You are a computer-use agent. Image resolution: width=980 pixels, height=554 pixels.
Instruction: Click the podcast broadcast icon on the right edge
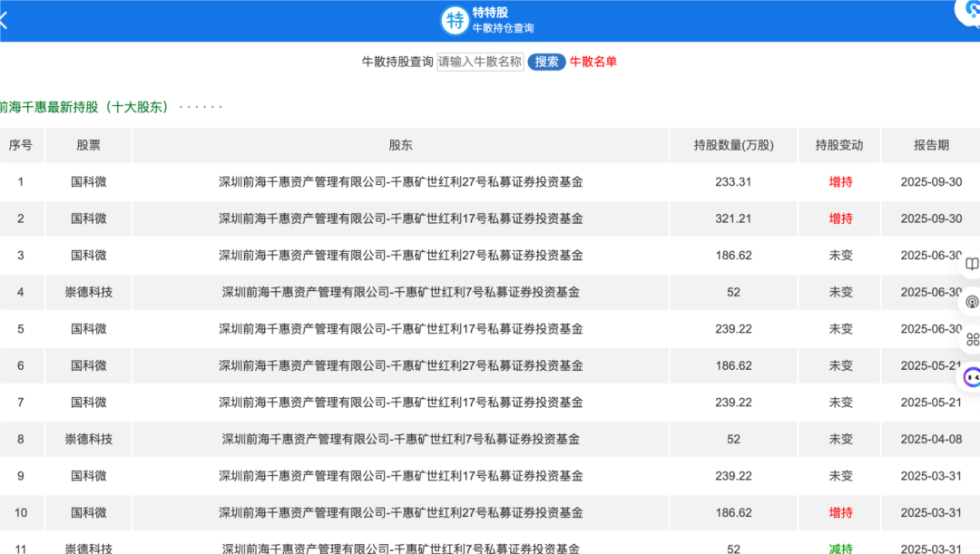pyautogui.click(x=972, y=302)
